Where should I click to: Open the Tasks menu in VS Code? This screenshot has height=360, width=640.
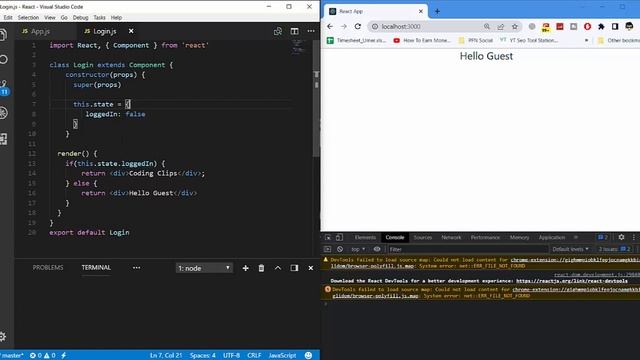click(99, 18)
